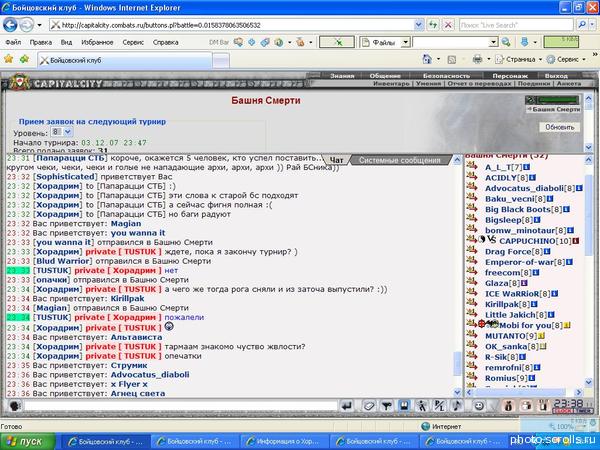Click the Пуск Start button
Image resolution: width=600 pixels, height=450 pixels.
click(24, 440)
